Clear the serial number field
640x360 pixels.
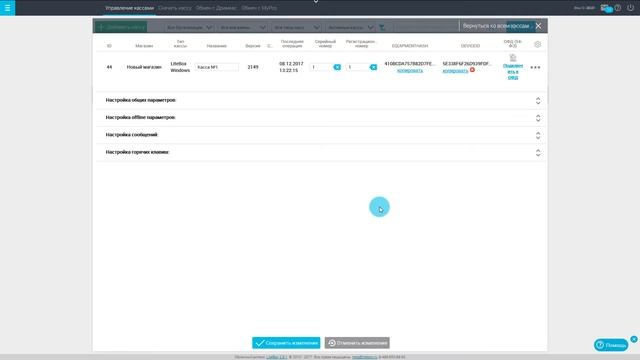pyautogui.click(x=337, y=67)
